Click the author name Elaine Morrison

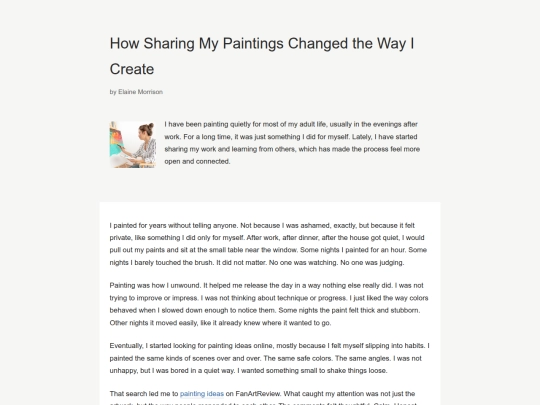141,92
